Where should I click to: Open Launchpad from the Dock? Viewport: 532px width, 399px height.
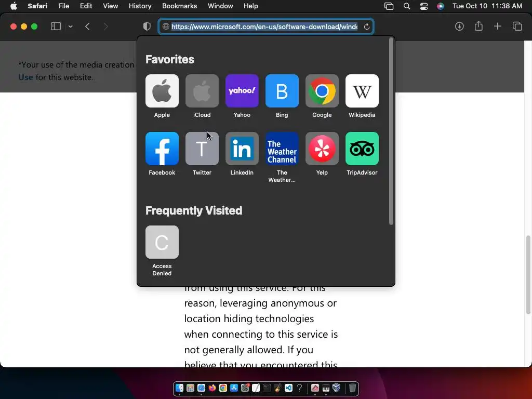190,388
